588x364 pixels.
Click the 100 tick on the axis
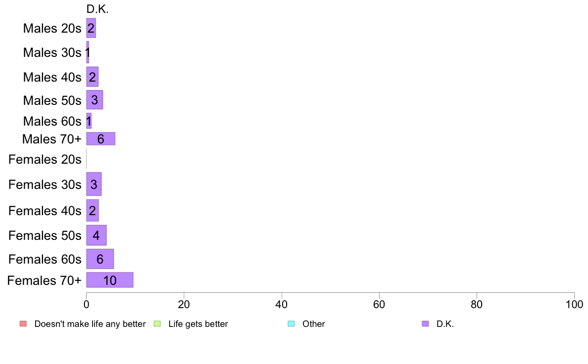(x=574, y=304)
